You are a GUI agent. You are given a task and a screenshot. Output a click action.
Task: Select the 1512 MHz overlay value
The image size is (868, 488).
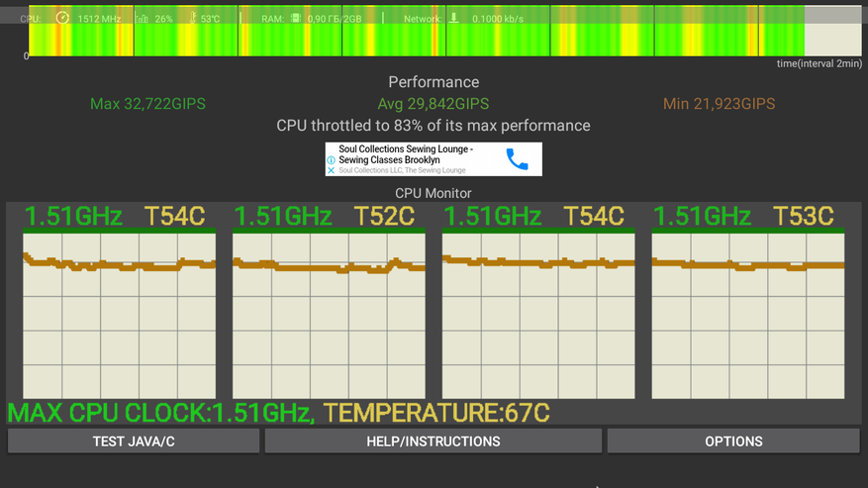coord(99,19)
